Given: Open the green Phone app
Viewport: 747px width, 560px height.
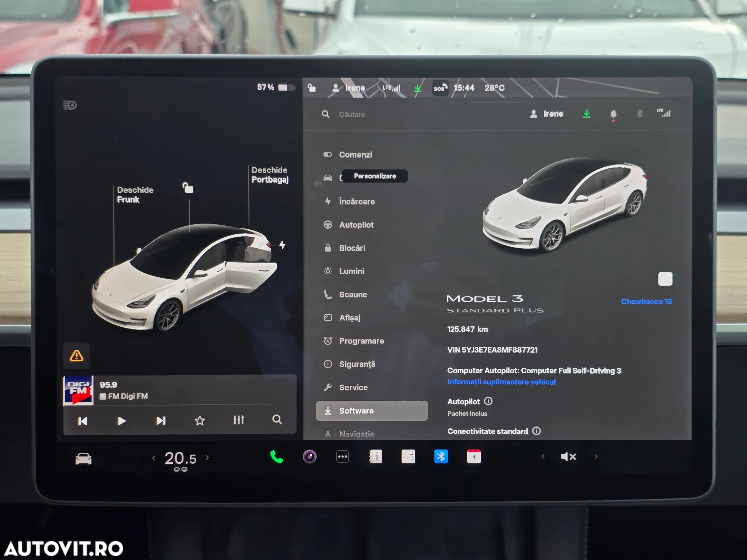Looking at the screenshot, I should [276, 457].
